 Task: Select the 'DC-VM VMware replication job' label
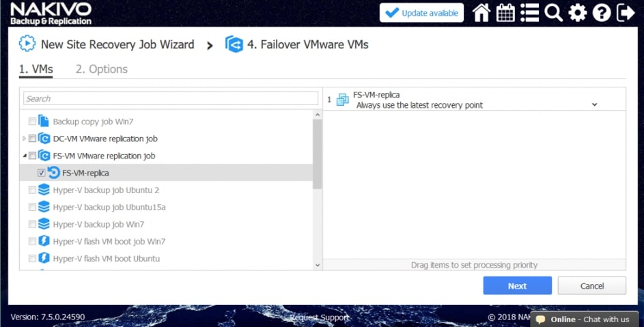point(105,139)
